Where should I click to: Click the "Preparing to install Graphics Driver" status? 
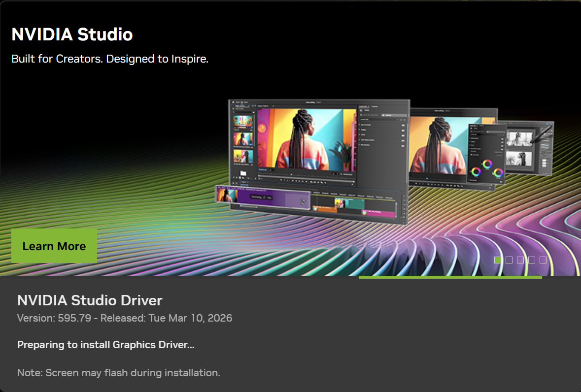tap(106, 345)
